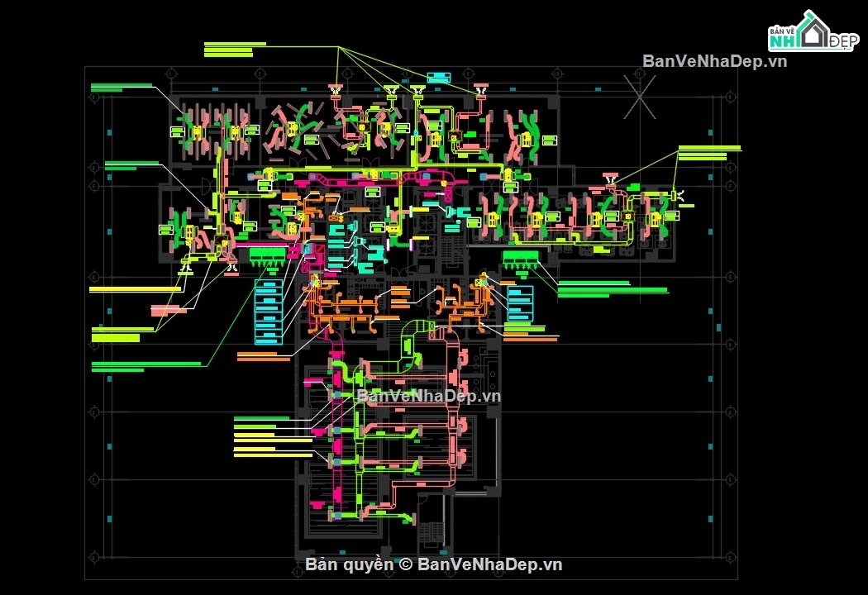Screen dimensions: 868x595
Task: Open the BanVeNhaDep.vn link under the logo
Action: 715,61
